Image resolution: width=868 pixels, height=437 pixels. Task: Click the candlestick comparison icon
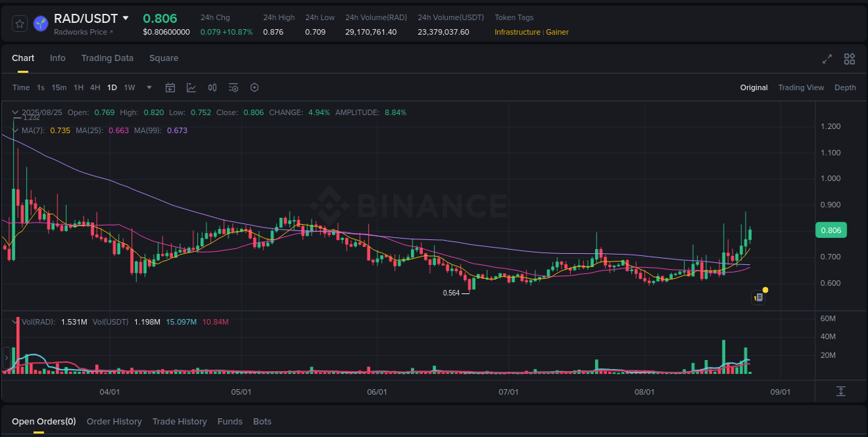click(212, 87)
